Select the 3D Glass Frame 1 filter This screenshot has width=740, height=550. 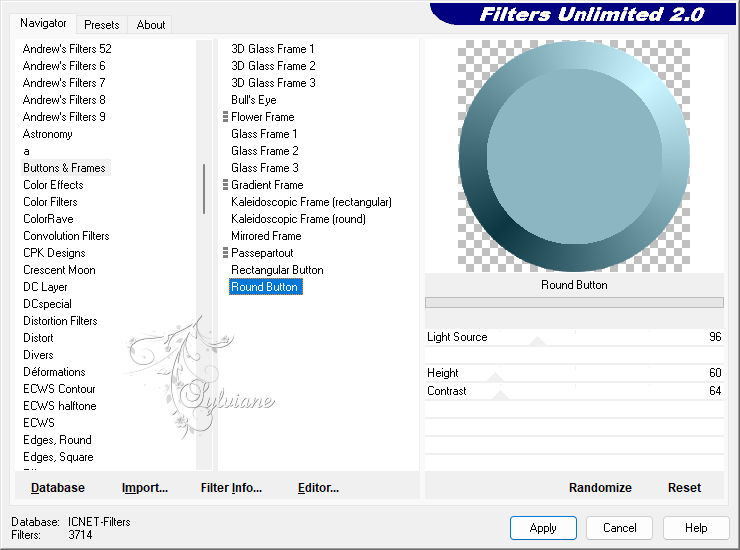coord(273,49)
